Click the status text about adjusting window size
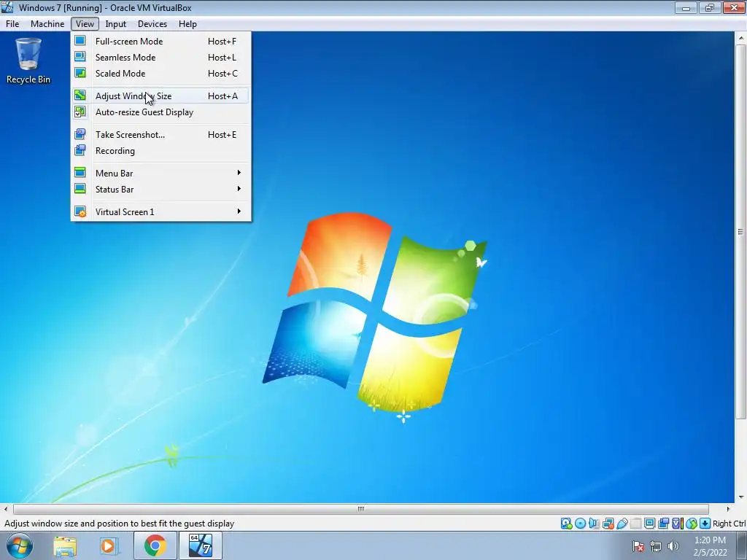The width and height of the screenshot is (747, 560). click(x=119, y=524)
